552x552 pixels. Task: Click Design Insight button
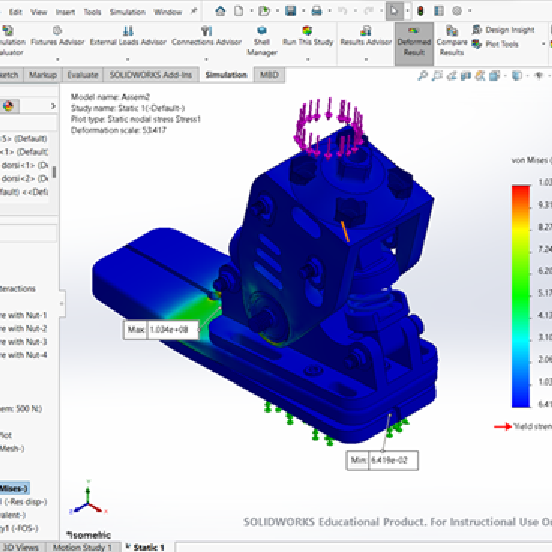503,30
